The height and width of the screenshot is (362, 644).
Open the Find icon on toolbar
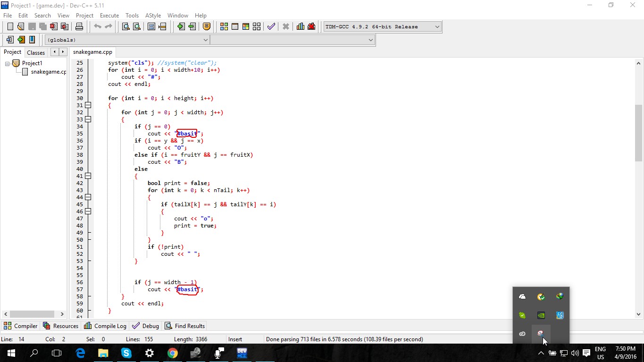coord(125,26)
